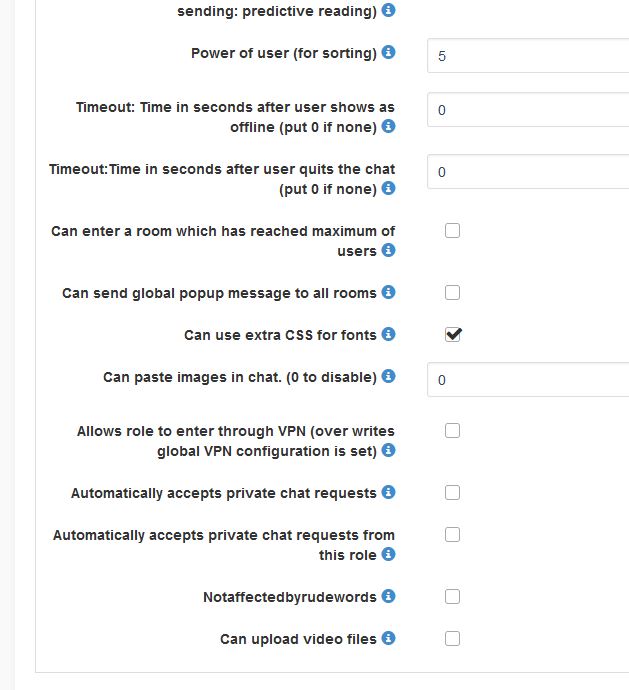Click the offline timeout seconds field
The height and width of the screenshot is (690, 629).
point(528,110)
